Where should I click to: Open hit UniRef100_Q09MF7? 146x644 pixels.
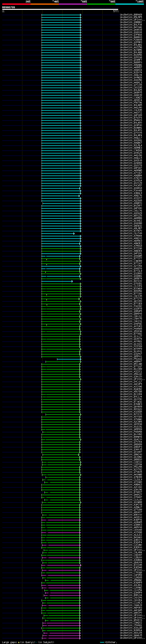point(131,60)
